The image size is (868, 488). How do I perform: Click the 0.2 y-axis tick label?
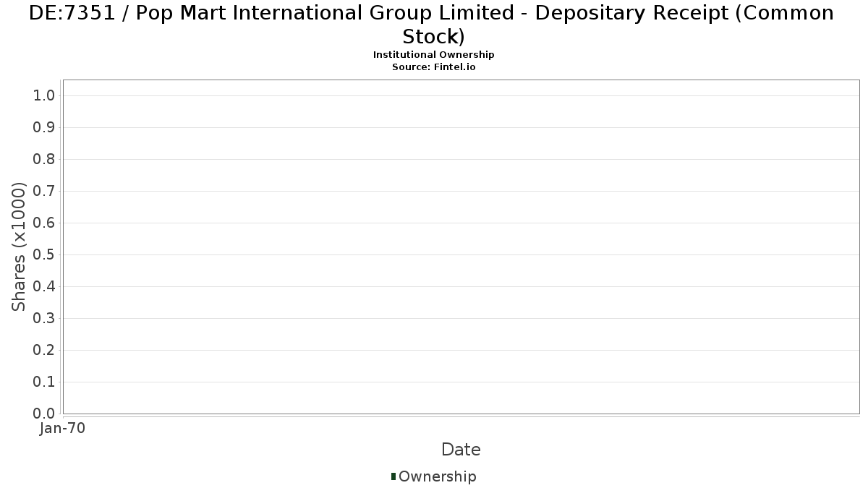point(44,351)
